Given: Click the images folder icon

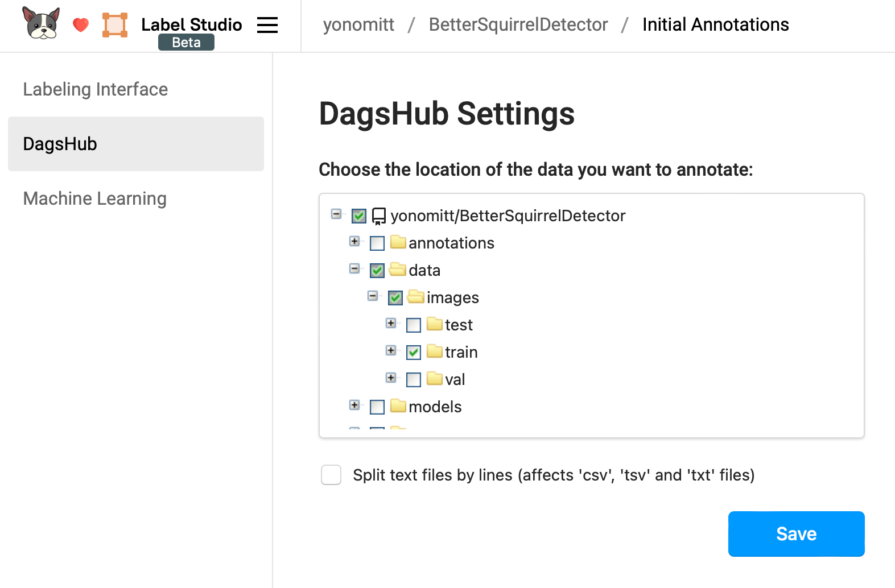Looking at the screenshot, I should (x=416, y=297).
